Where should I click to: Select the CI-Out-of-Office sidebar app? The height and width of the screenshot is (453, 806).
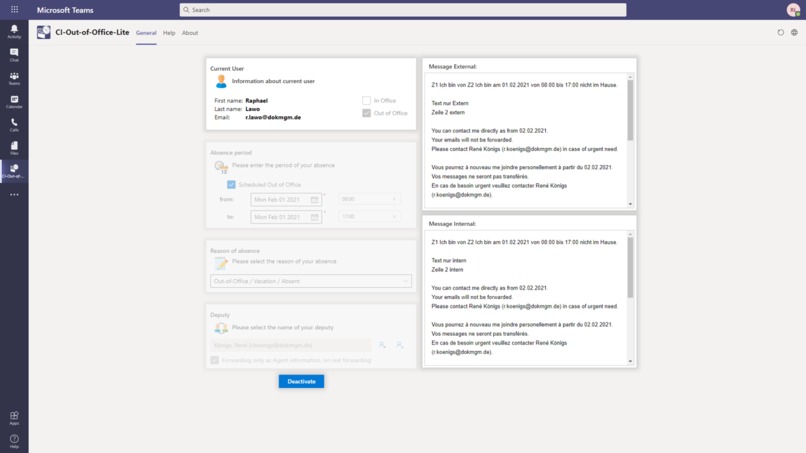14,171
